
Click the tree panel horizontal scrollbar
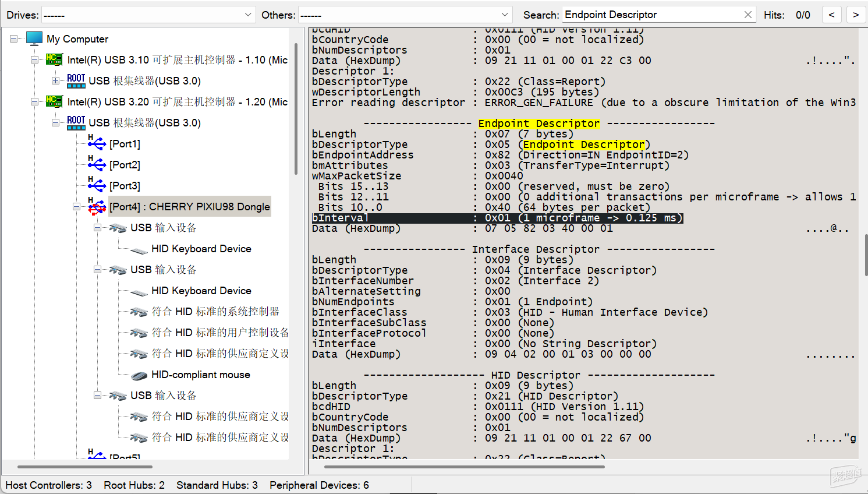[x=85, y=467]
